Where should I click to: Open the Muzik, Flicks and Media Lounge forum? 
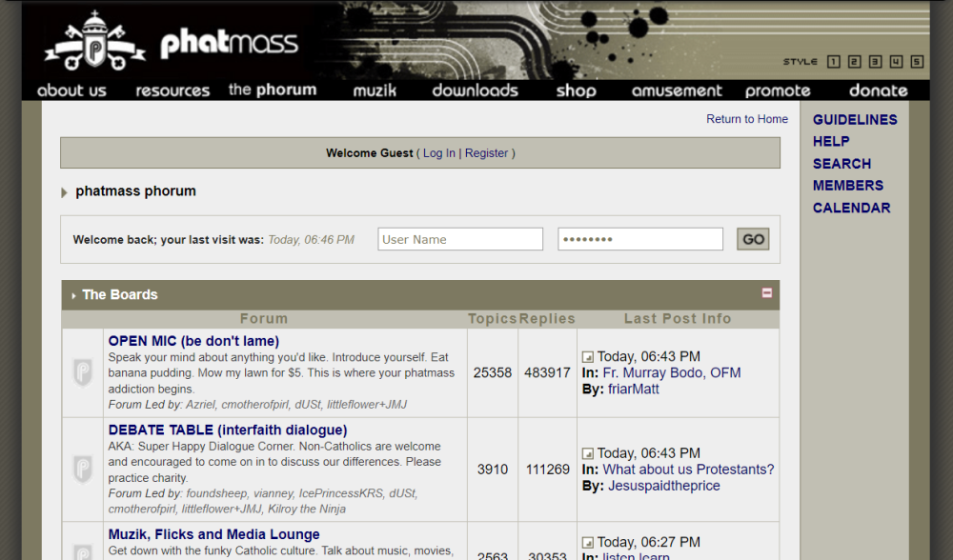click(213, 534)
